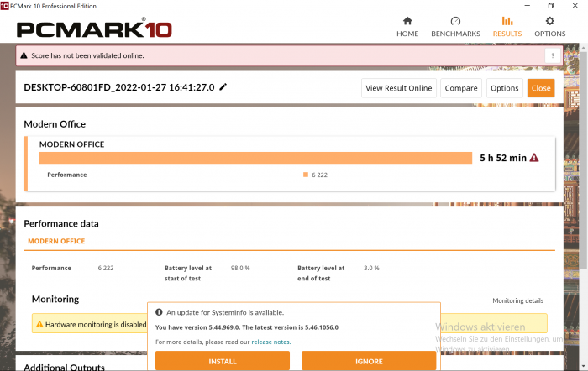This screenshot has width=588, height=371.
Task: Click the pencil icon to rename result
Action: (223, 87)
